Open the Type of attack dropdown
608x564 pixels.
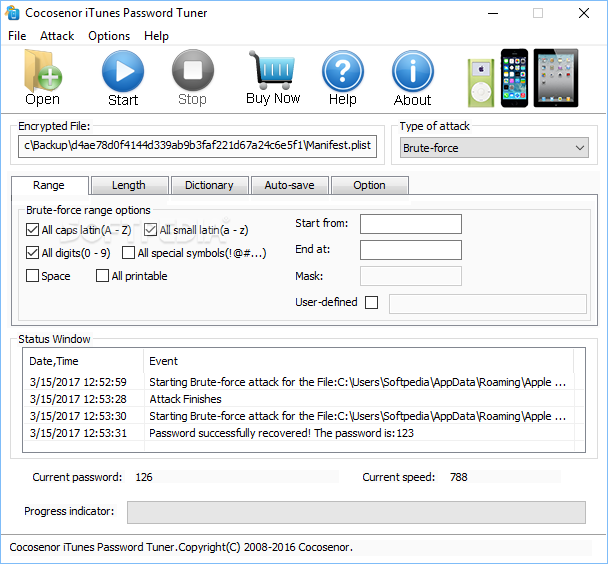point(494,148)
